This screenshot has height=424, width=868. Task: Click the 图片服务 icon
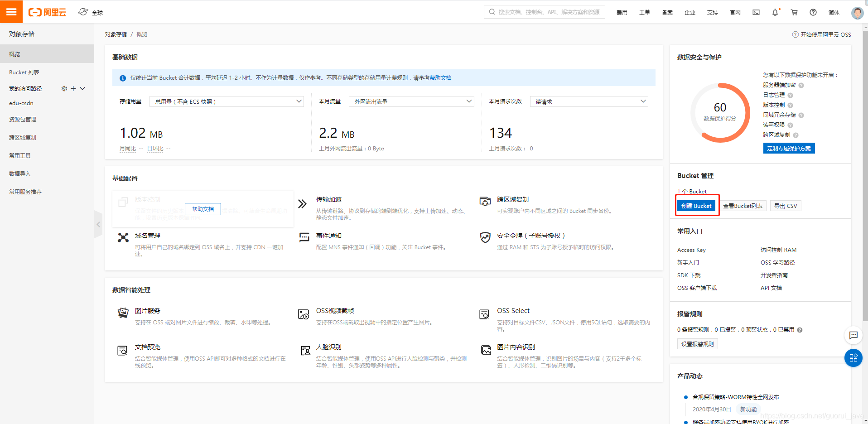pos(123,313)
